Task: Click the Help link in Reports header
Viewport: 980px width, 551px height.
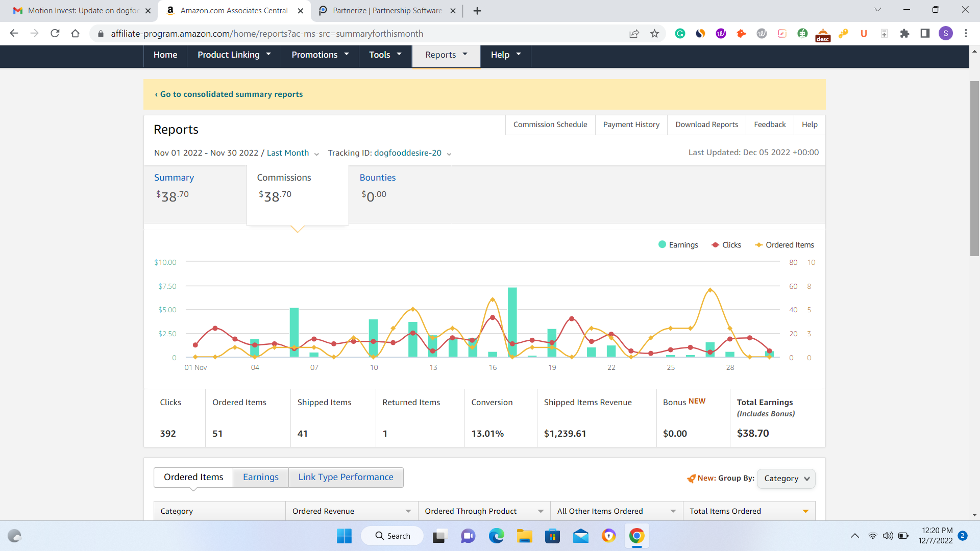Action: tap(810, 124)
